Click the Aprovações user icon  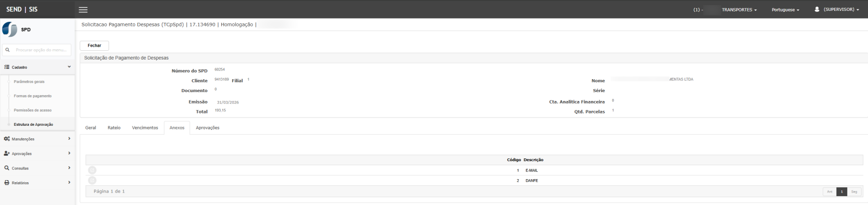tap(7, 153)
